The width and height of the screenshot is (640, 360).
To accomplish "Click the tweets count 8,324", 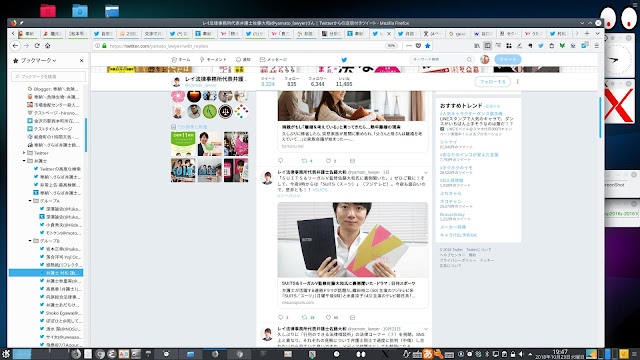I will click(x=268, y=84).
